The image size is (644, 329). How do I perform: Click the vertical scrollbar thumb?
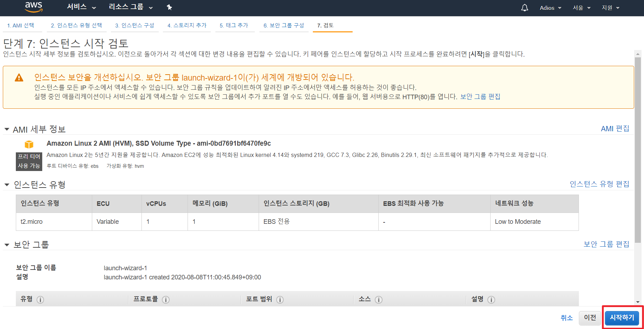coord(638,150)
